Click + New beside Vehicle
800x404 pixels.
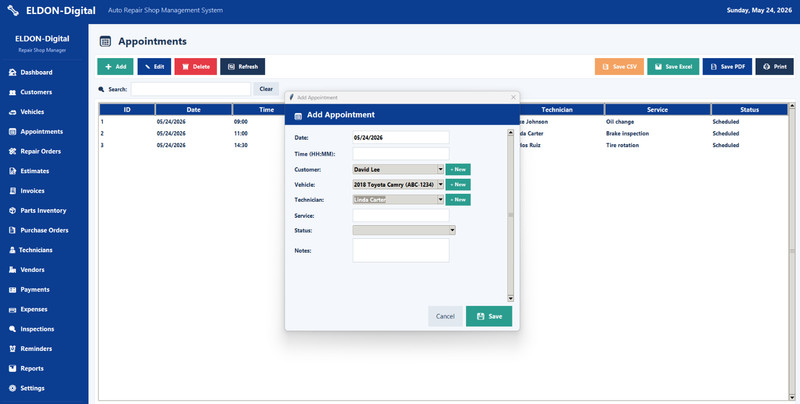click(x=458, y=185)
